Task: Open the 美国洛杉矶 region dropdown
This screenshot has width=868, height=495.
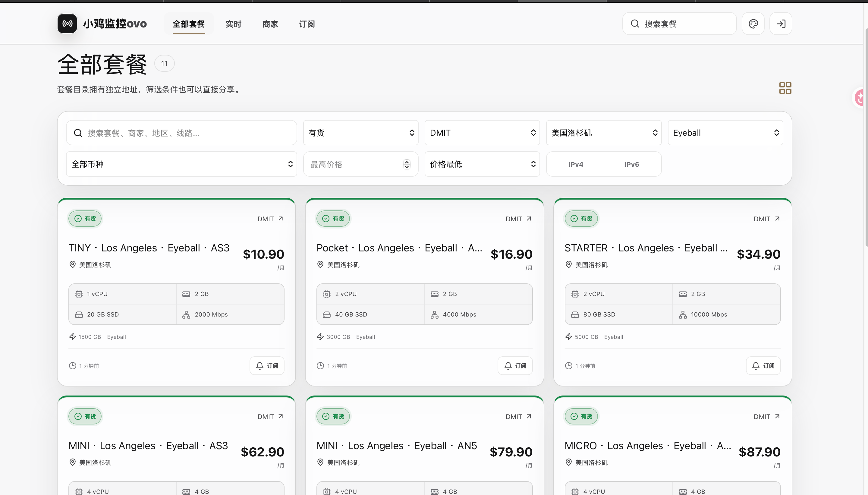Action: tap(604, 133)
